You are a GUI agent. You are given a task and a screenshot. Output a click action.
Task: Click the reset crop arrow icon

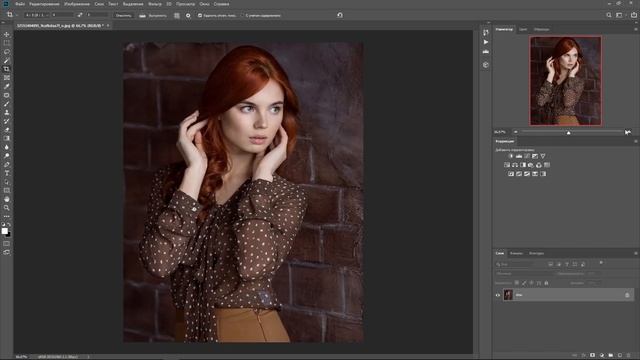pyautogui.click(x=340, y=16)
